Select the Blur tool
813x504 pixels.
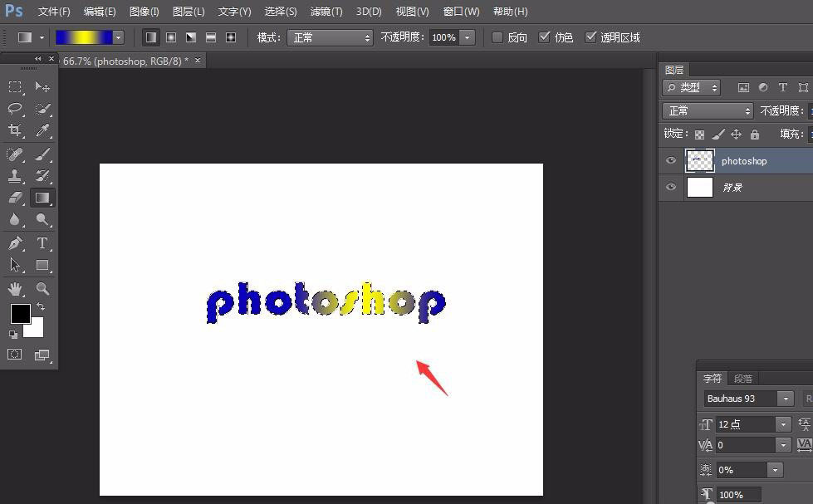(15, 219)
